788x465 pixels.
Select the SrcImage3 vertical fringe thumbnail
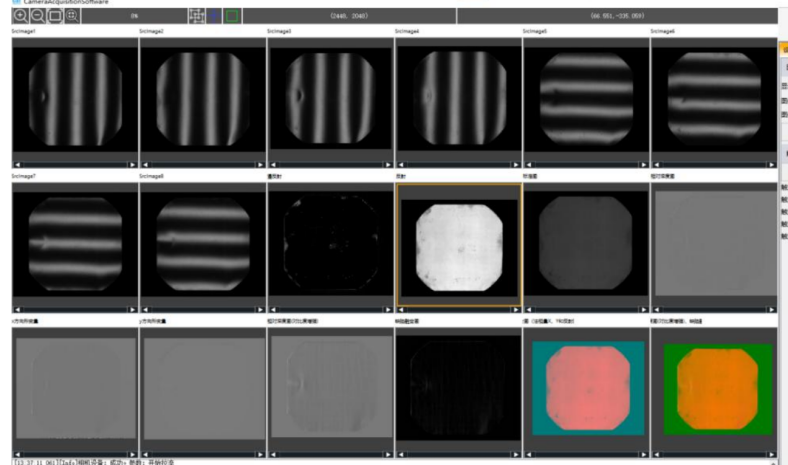coord(330,99)
